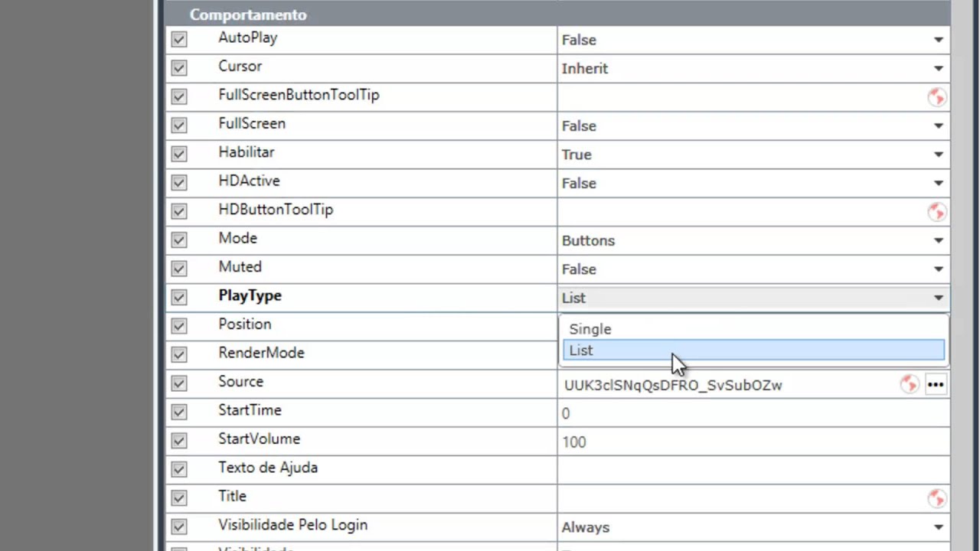Open the FullScreen dropdown

pyautogui.click(x=753, y=126)
